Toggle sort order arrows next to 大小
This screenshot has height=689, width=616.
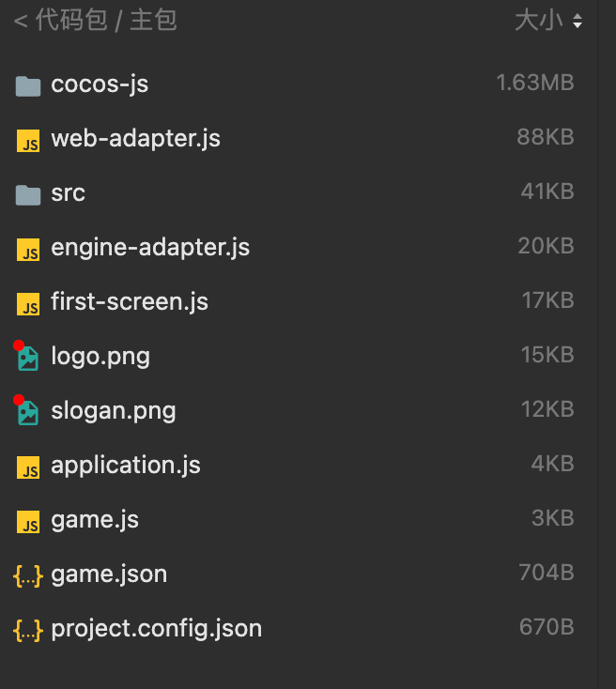[577, 21]
